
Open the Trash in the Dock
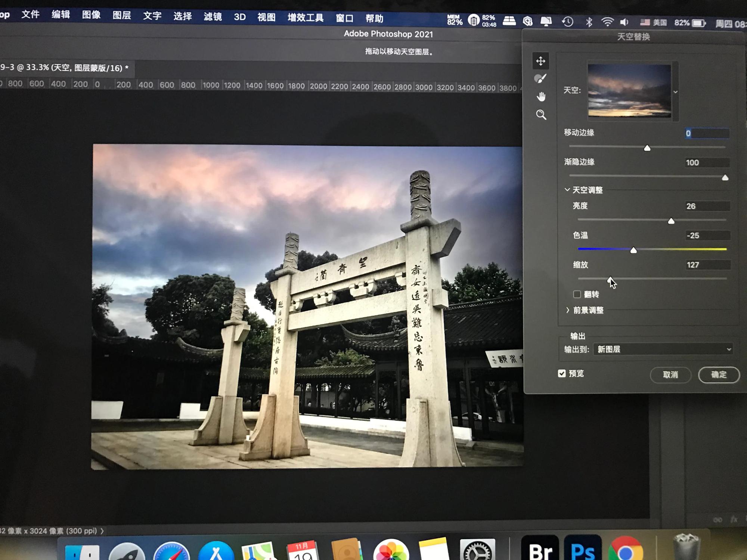pyautogui.click(x=686, y=547)
